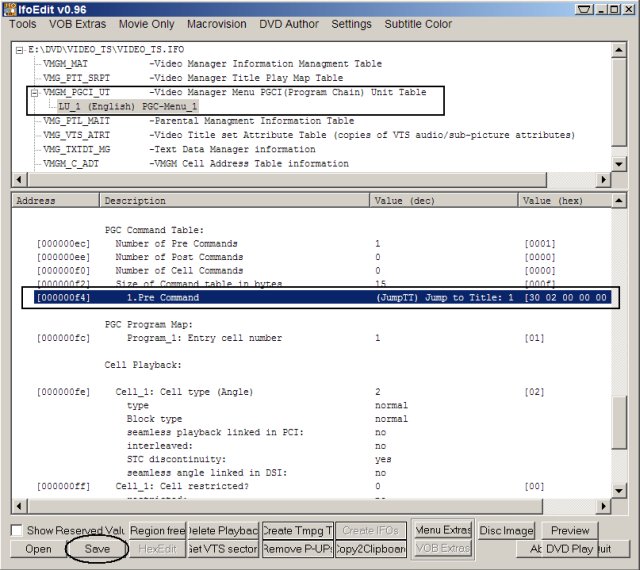
Task: Click the Address column header
Action: point(56,200)
